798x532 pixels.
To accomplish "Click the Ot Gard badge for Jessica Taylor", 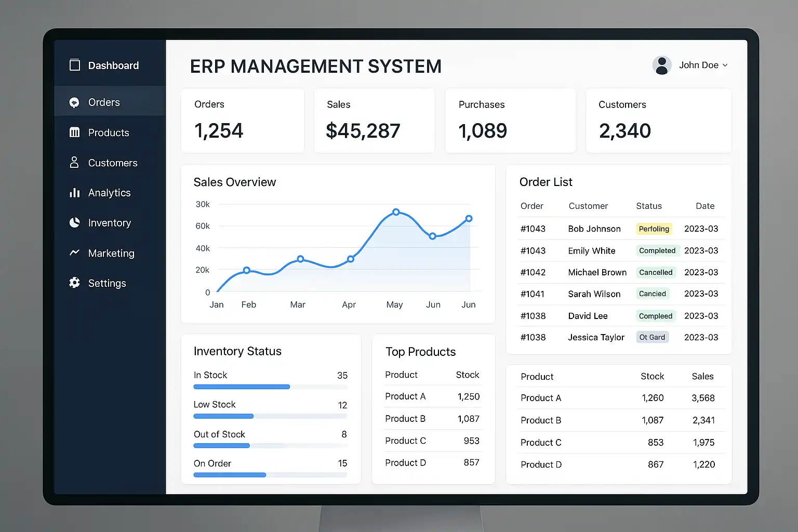I will [652, 337].
